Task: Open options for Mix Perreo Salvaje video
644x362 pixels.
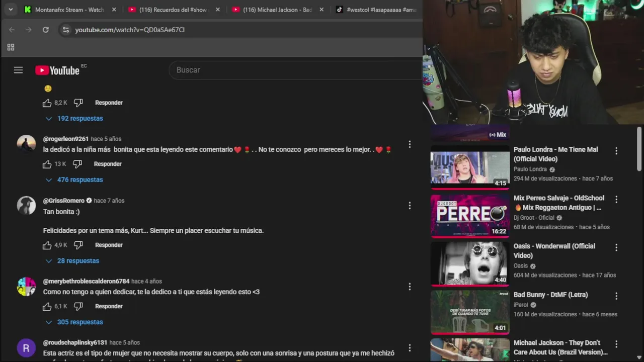Action: (x=616, y=200)
